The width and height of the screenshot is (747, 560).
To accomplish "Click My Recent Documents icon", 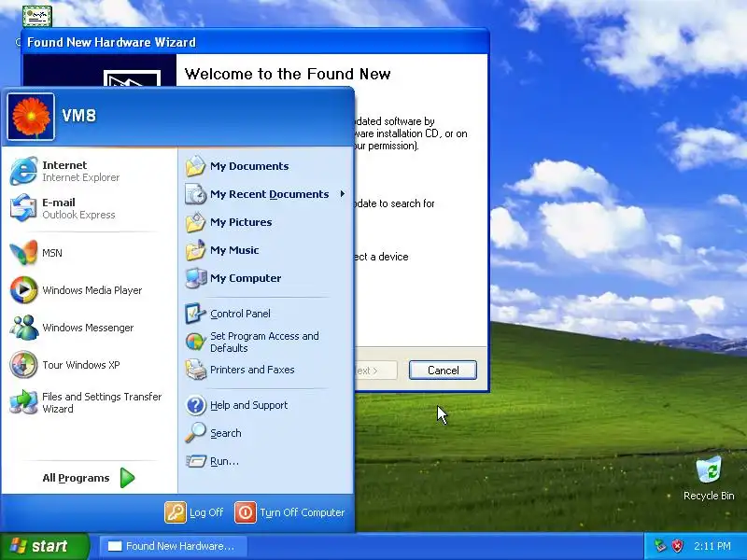I will [x=195, y=194].
